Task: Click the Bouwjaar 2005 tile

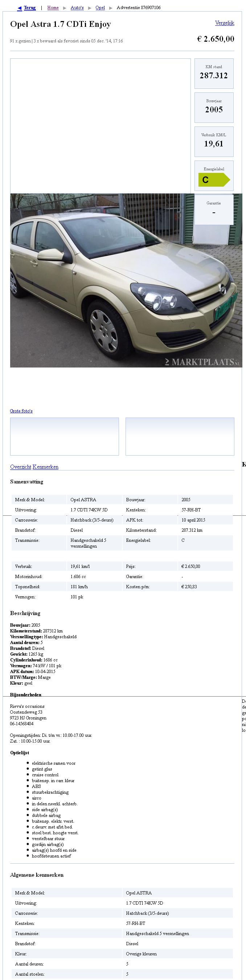Action: click(214, 108)
